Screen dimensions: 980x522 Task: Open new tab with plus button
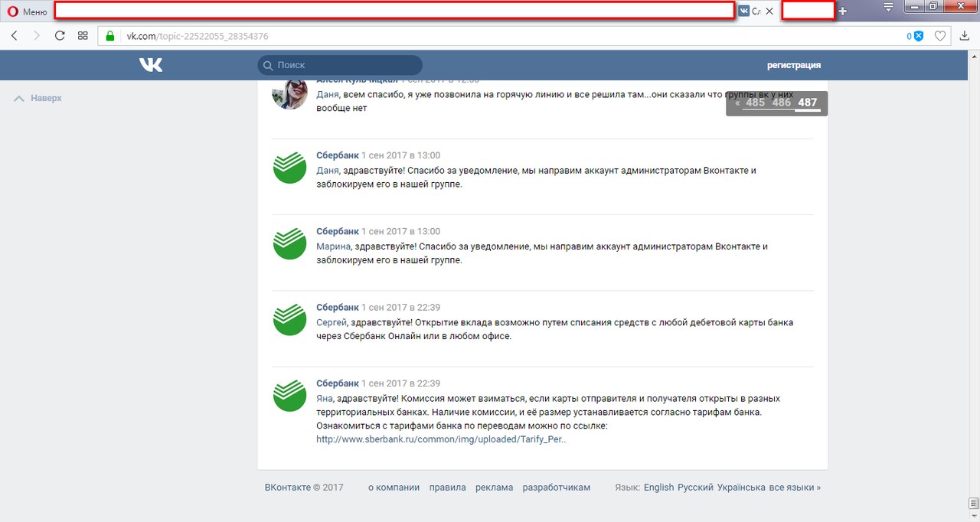click(843, 11)
